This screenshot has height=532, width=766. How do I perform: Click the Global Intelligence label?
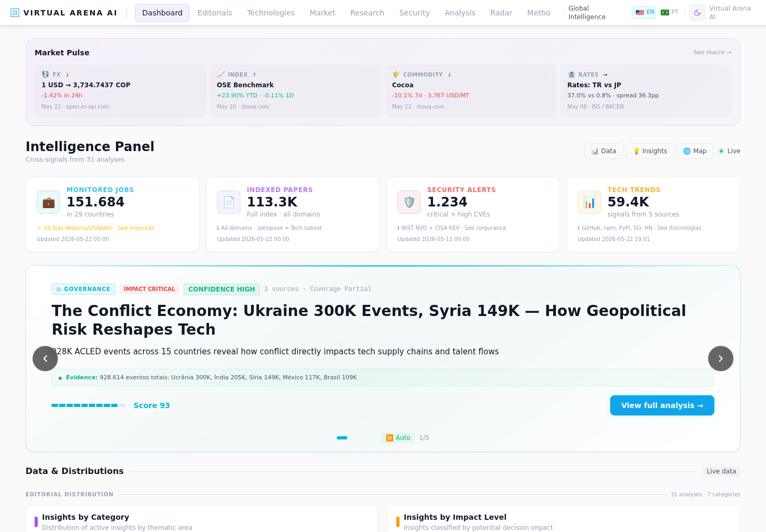pos(587,13)
